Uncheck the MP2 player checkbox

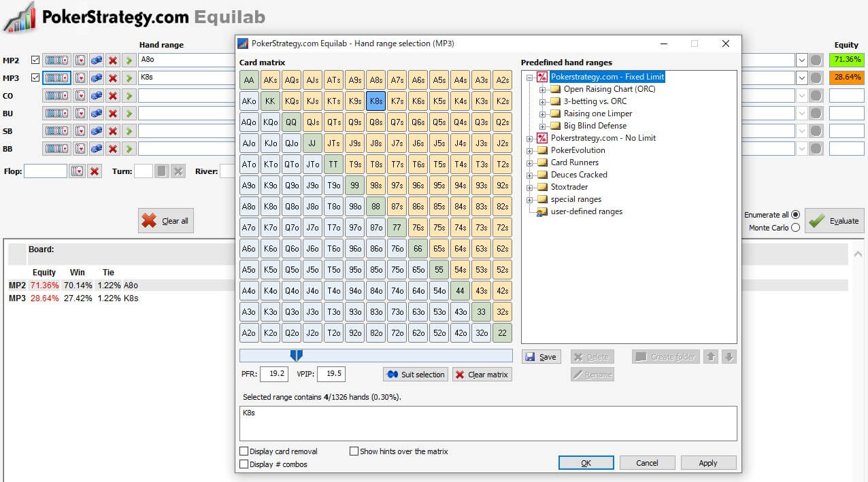click(x=35, y=60)
